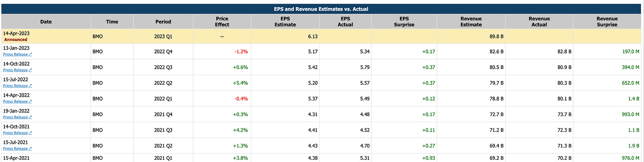Click the +0.27 EPS surprise value
The height and width of the screenshot is (162, 644).
(x=428, y=146)
